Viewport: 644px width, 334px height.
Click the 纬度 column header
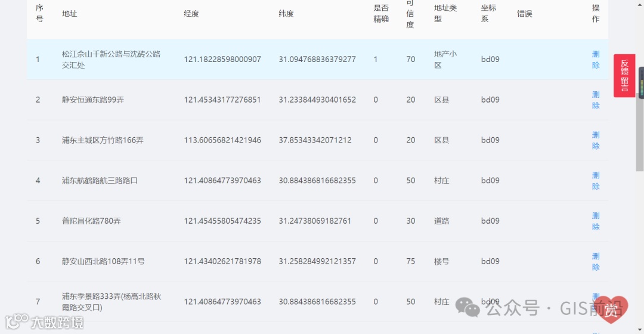286,14
